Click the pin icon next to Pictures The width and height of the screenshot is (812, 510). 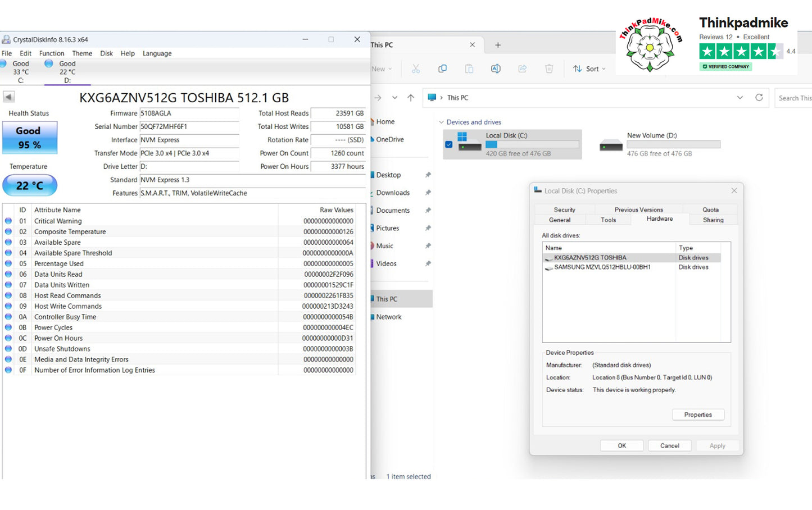428,228
